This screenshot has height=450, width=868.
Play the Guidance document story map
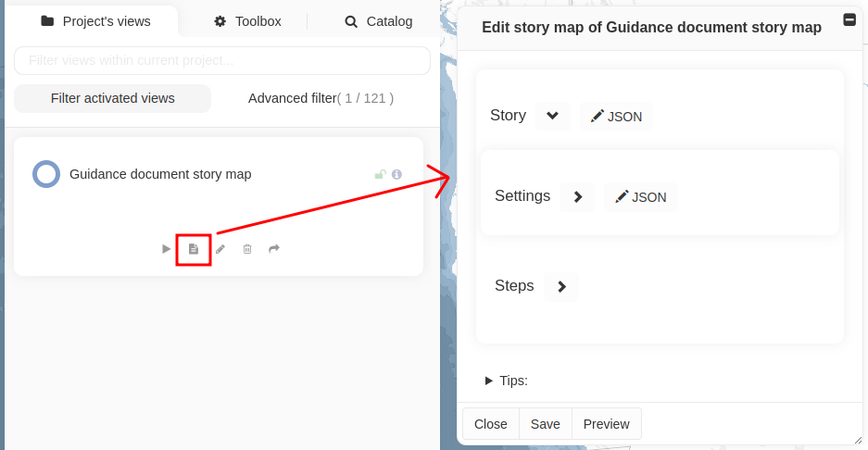pyautogui.click(x=166, y=249)
